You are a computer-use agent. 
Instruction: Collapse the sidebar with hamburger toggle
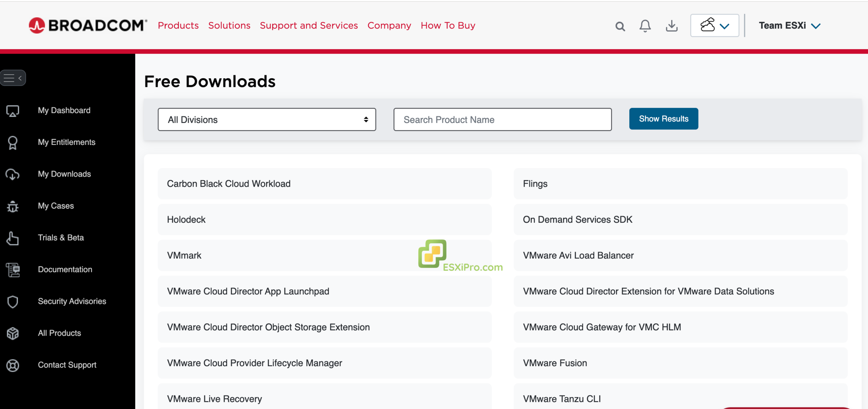13,78
